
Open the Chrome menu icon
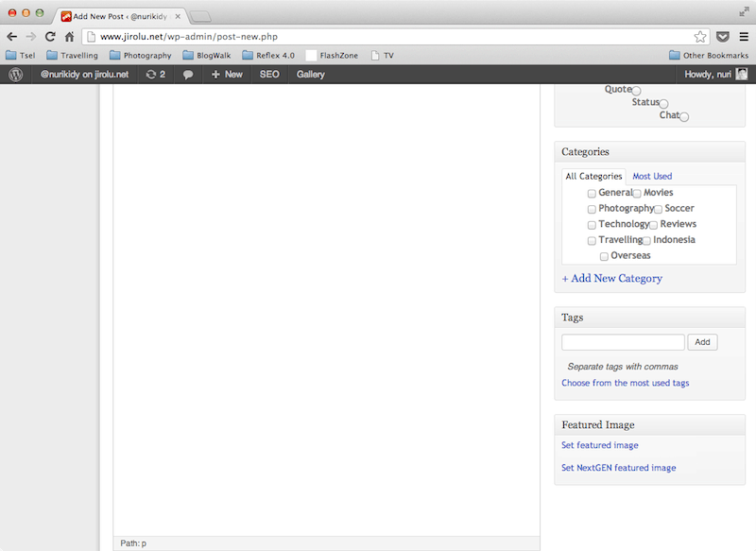click(x=744, y=37)
